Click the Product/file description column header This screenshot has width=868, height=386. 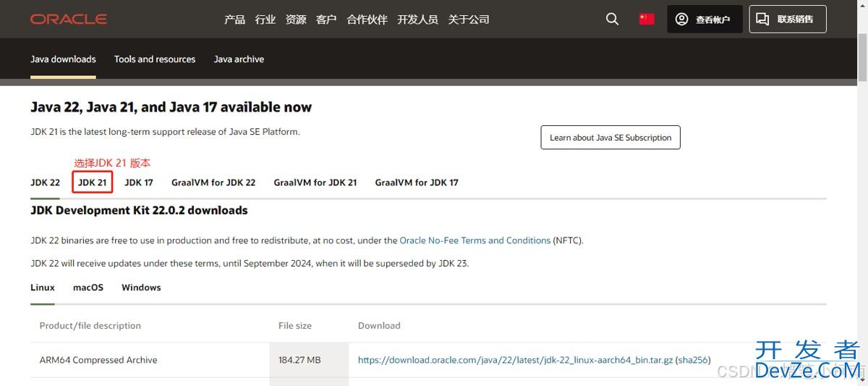tap(90, 326)
